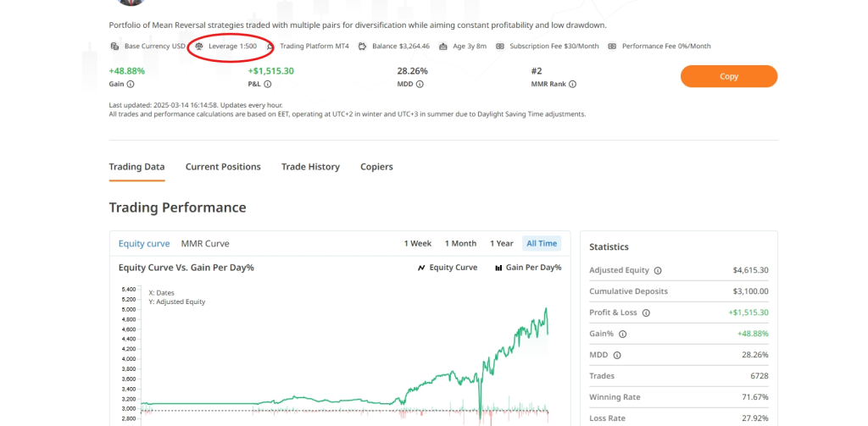This screenshot has width=868, height=426.
Task: Switch chart range to 1 Year
Action: 501,243
